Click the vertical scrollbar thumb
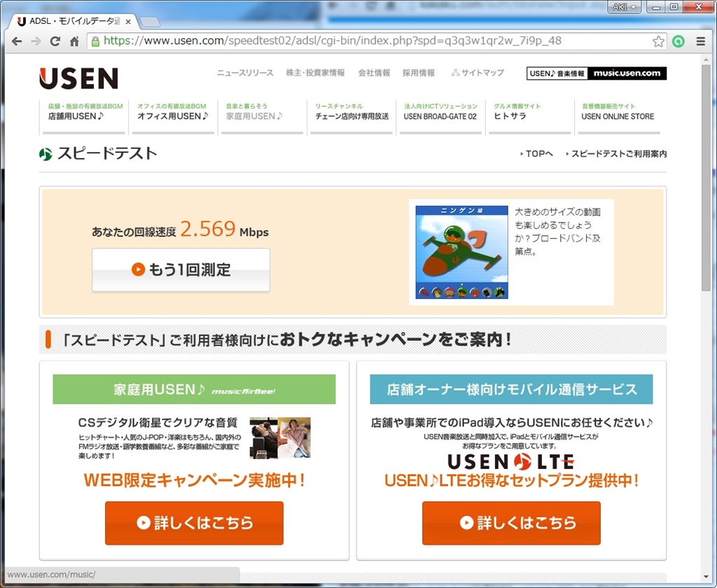The image size is (717, 588). click(x=706, y=177)
